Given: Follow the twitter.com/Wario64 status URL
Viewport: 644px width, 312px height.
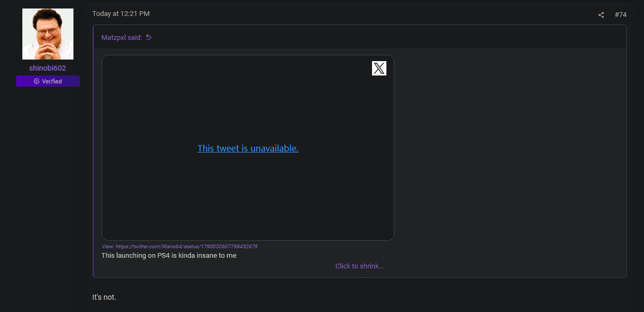Looking at the screenshot, I should pos(186,247).
